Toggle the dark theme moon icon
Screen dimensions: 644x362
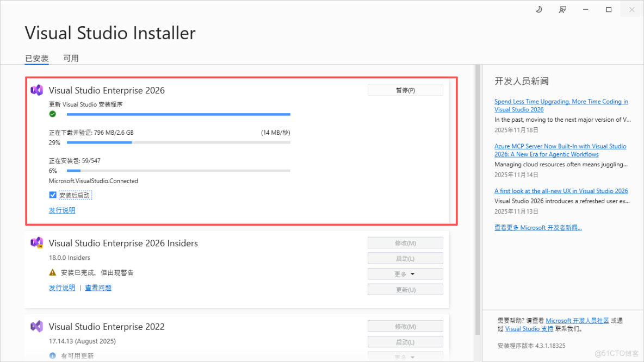point(538,9)
